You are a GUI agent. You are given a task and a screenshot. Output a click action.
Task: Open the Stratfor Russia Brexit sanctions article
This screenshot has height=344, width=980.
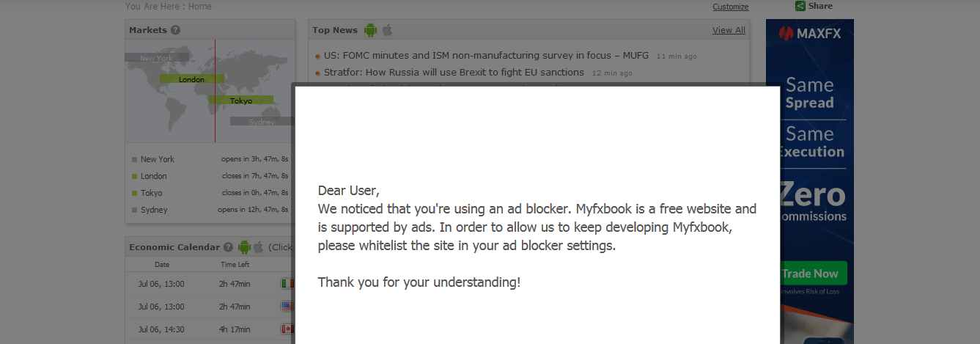tap(454, 73)
